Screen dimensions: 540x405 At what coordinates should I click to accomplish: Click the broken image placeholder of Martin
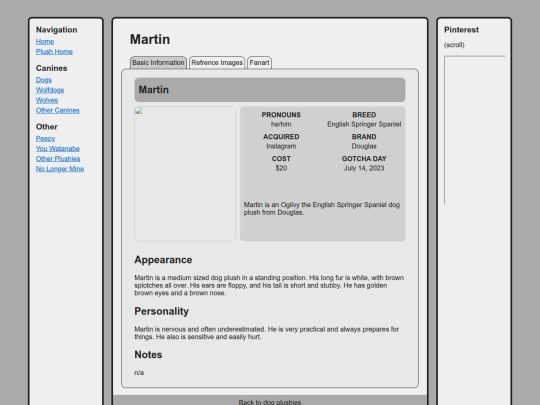[x=185, y=174]
